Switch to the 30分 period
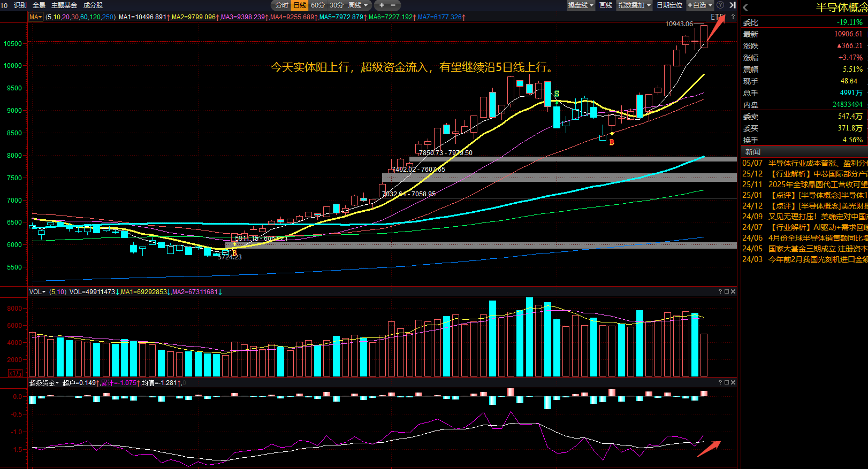Image resolution: width=868 pixels, height=469 pixels. (x=337, y=5)
